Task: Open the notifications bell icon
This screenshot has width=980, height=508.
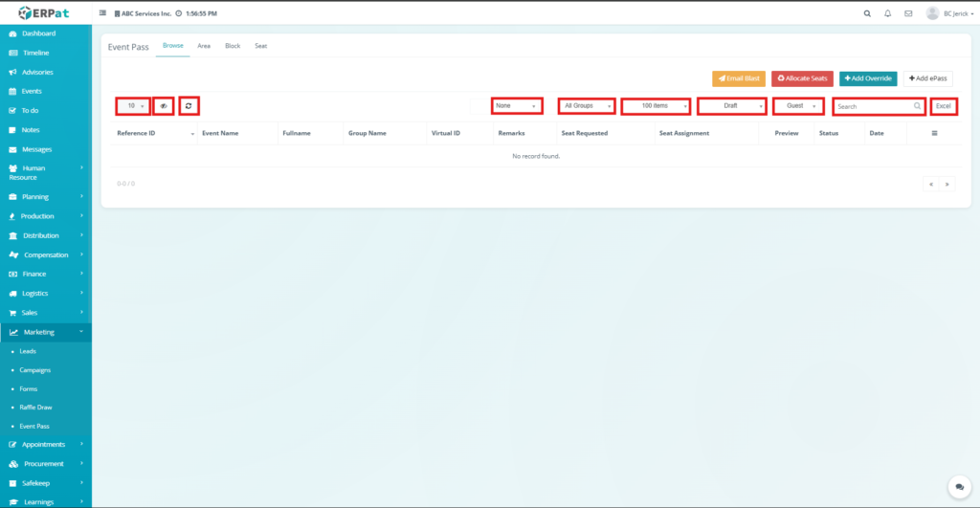Action: (888, 13)
